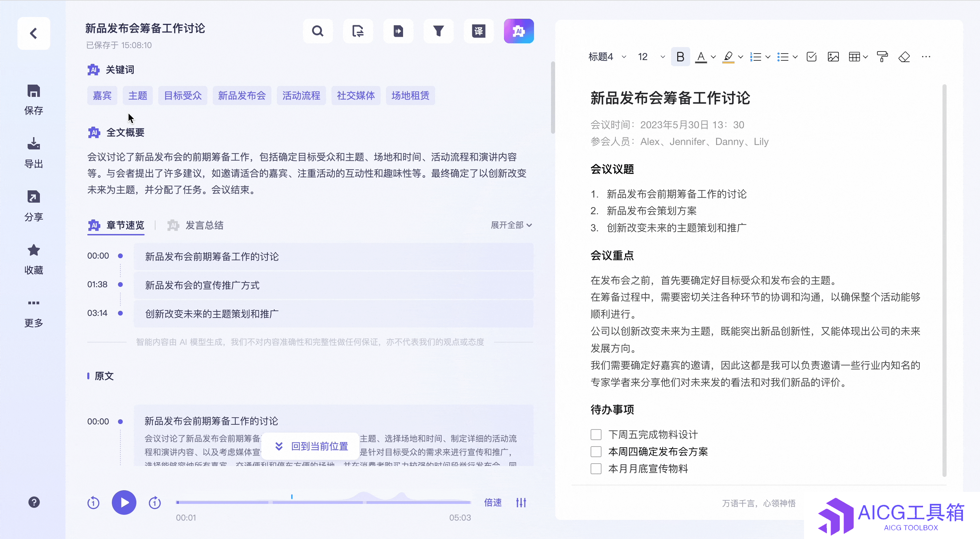Insert a table into notes
Viewport: 980px width, 539px height.
point(855,57)
